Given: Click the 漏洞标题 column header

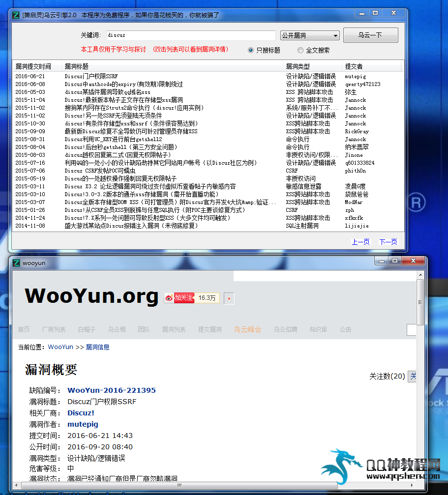Looking at the screenshot, I should pos(173,66).
